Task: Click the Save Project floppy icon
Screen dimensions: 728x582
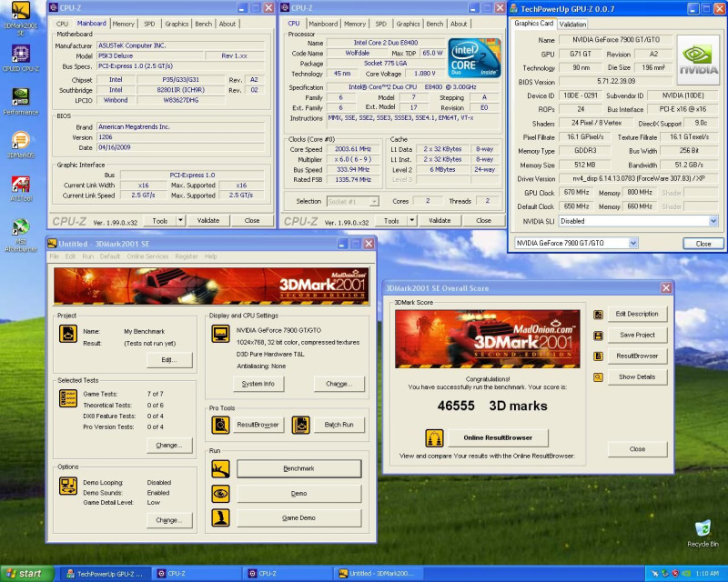Action: pos(598,336)
